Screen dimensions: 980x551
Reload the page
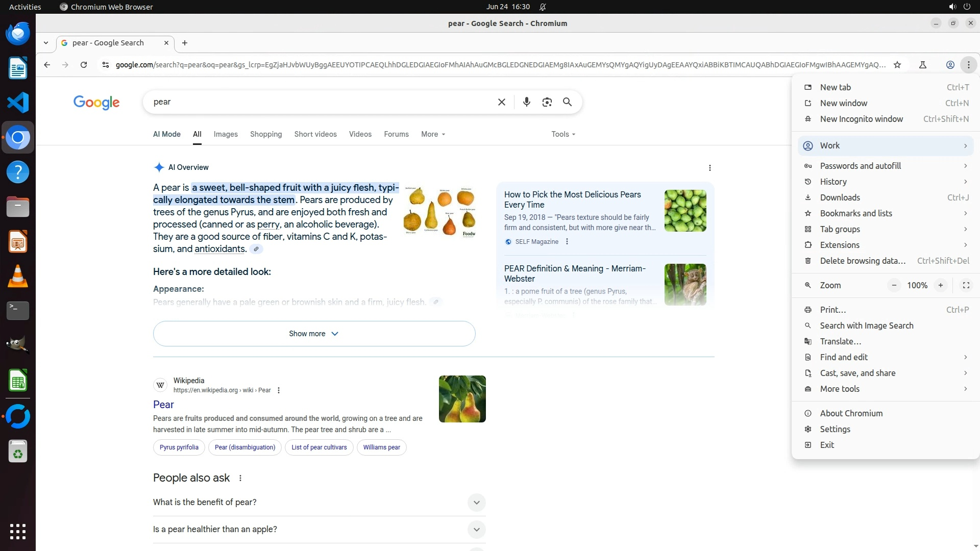pos(84,65)
